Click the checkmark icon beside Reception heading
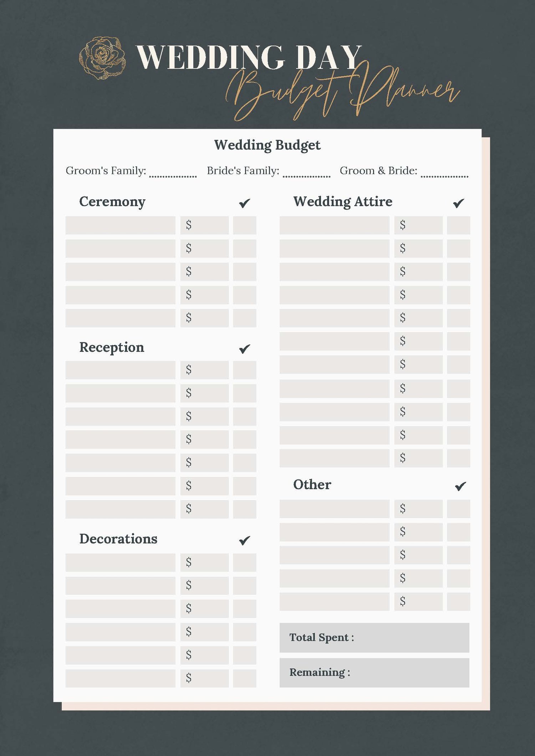 [245, 348]
